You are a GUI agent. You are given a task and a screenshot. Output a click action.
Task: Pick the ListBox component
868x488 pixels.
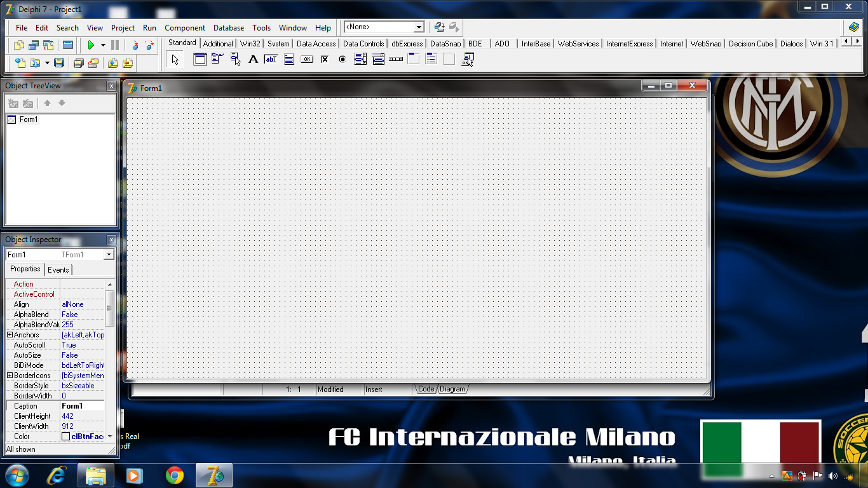click(360, 59)
